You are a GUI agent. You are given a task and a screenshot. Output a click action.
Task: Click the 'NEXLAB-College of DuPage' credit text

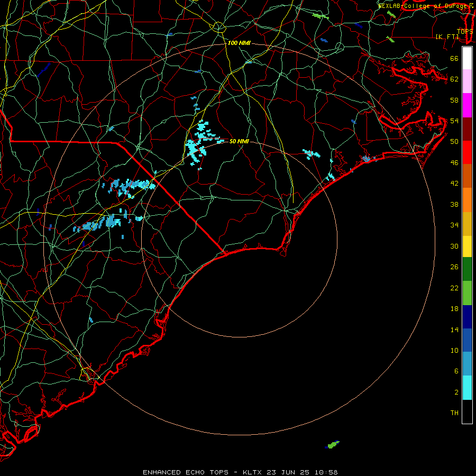coord(423,6)
